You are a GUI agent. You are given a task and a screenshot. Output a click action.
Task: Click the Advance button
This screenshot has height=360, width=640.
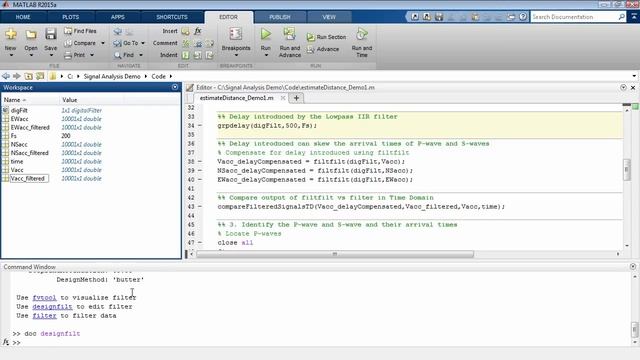(x=323, y=49)
